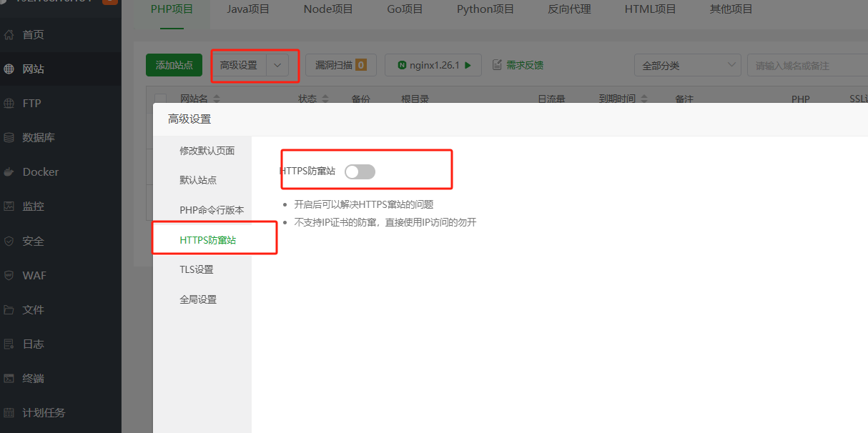
Task: Click the 高级设置 dialog title
Action: click(189, 119)
